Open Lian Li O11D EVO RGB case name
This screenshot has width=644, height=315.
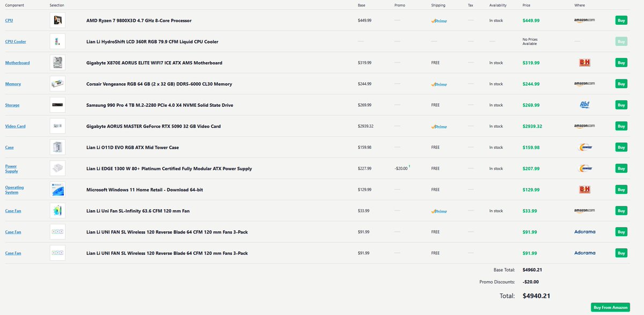point(133,147)
